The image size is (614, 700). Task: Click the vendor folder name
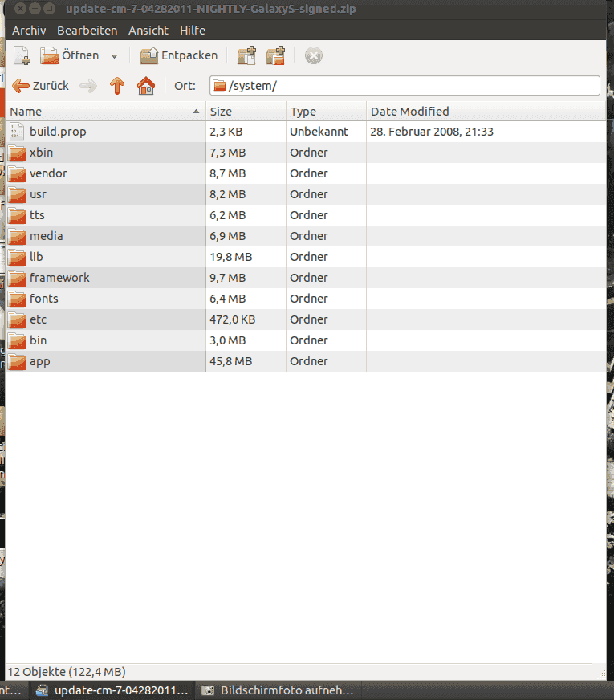pos(48,173)
